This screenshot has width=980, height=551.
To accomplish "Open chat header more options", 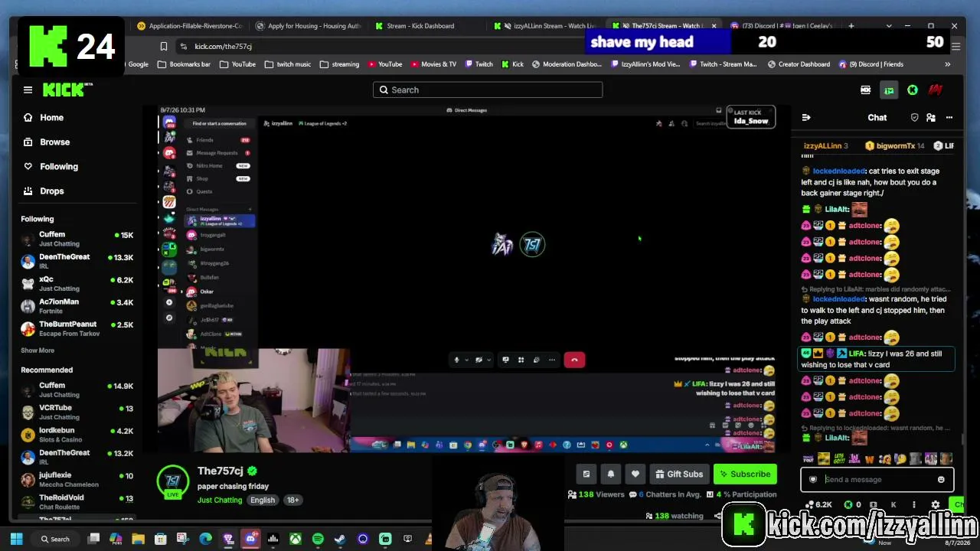I will coord(949,118).
